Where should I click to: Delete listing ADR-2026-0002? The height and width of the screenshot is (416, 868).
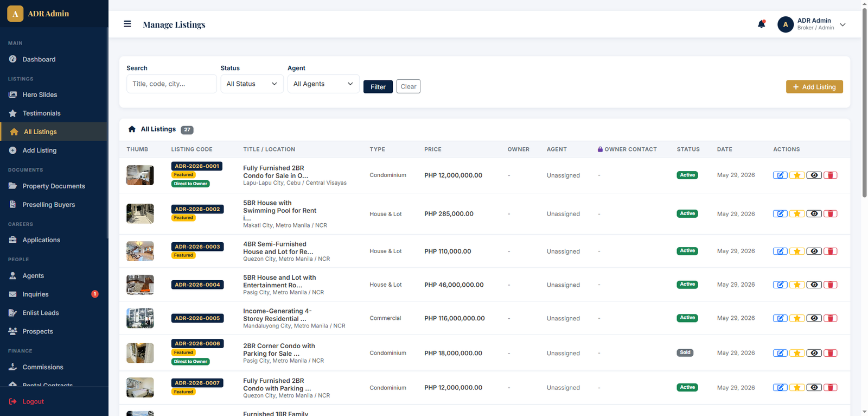[x=831, y=214]
